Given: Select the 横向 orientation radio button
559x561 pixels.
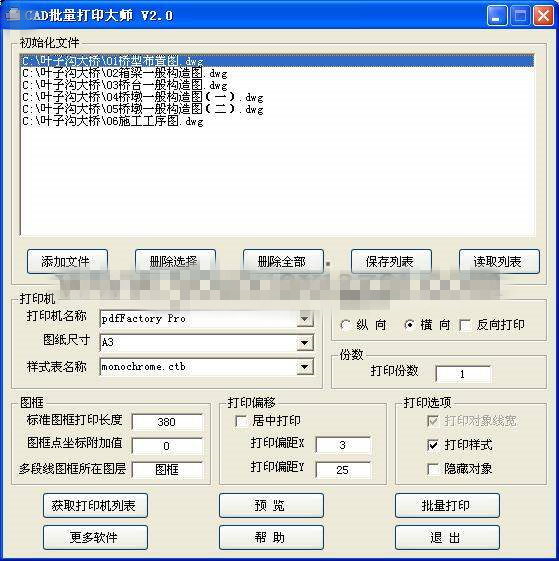Looking at the screenshot, I should pos(409,325).
